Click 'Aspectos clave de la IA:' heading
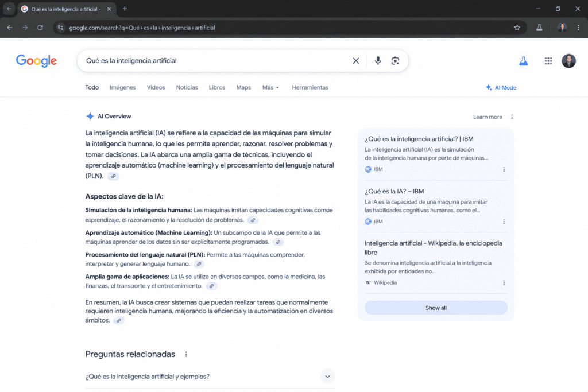Image resolution: width=588 pixels, height=392 pixels. [124, 196]
